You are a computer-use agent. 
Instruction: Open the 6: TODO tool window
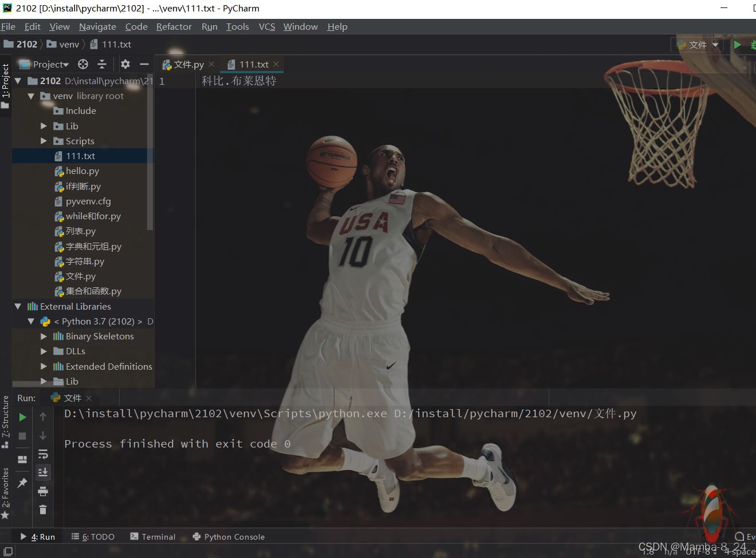click(93, 537)
